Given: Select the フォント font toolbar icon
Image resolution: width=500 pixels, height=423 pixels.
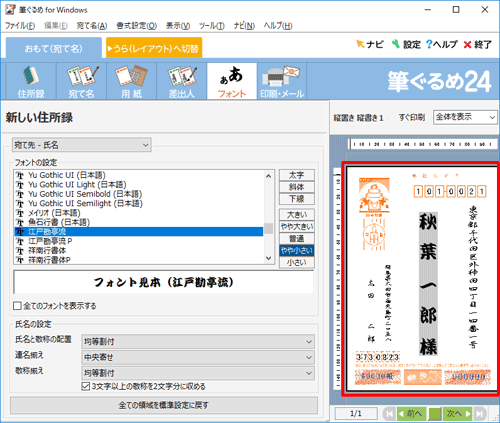Looking at the screenshot, I should 232,81.
